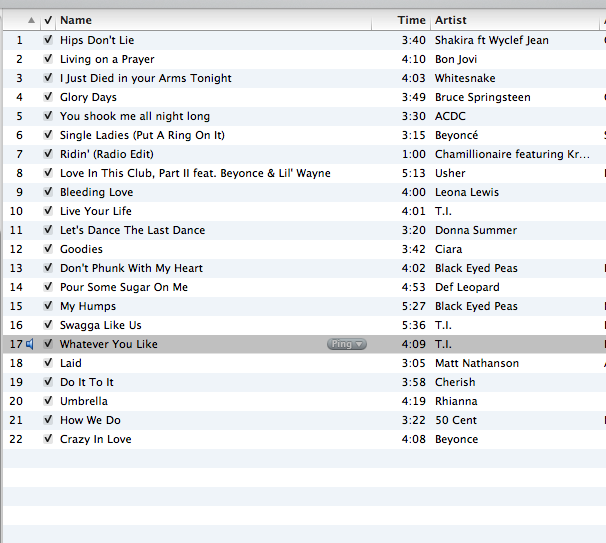Viewport: 606px width, 543px height.
Task: Uncheck the Bleeding Love checkbox
Action: [48, 192]
